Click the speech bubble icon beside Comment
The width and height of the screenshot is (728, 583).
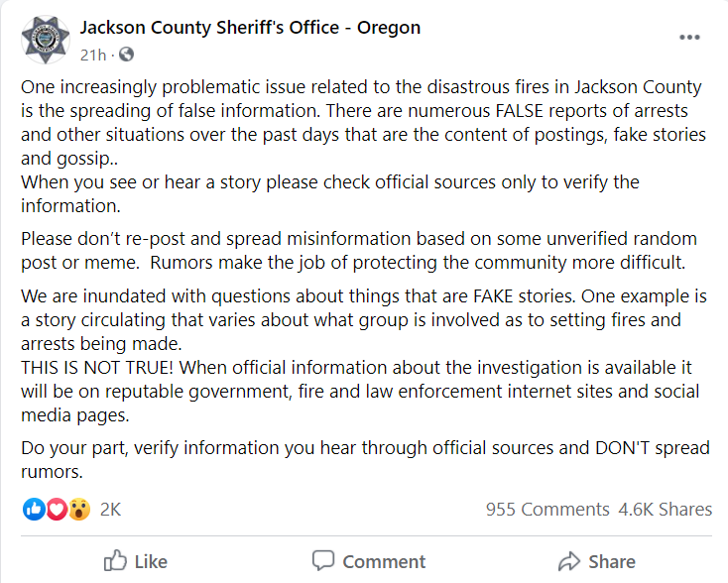[323, 561]
